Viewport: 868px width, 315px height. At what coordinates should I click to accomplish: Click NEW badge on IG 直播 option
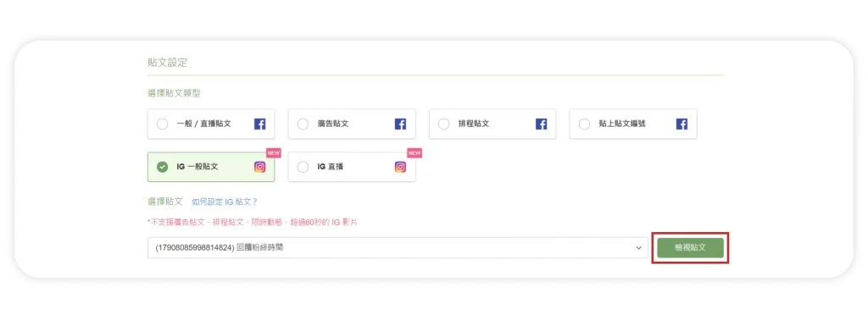[x=415, y=153]
